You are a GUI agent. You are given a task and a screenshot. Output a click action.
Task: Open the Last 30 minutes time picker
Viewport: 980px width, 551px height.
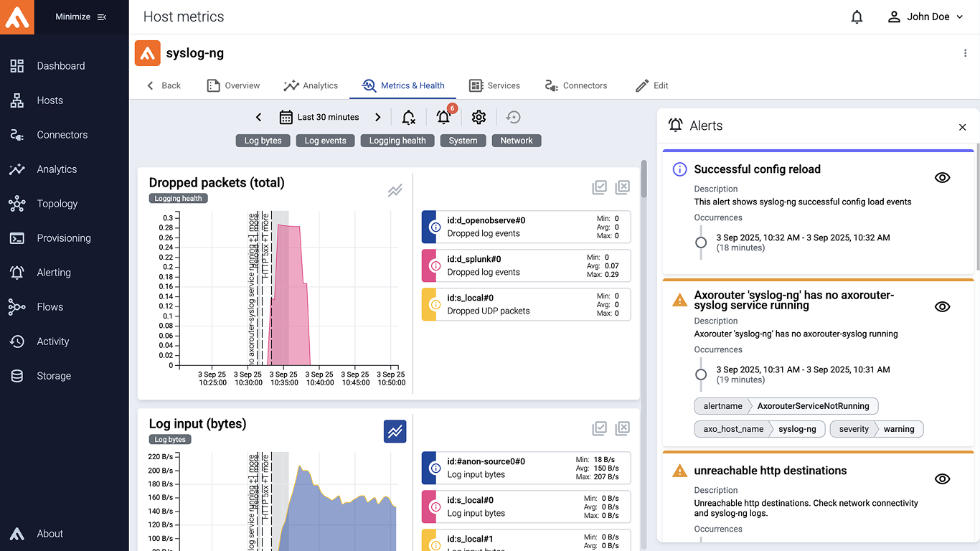tap(319, 118)
